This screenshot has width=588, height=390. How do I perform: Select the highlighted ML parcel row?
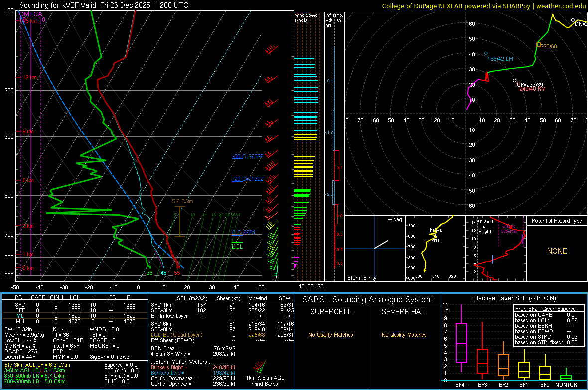[75, 316]
